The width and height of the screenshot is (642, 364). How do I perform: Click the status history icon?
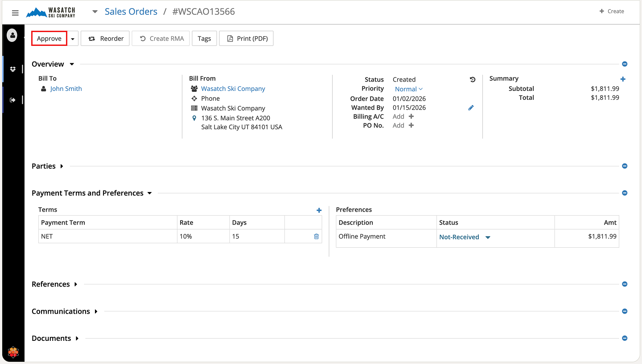[x=473, y=80]
